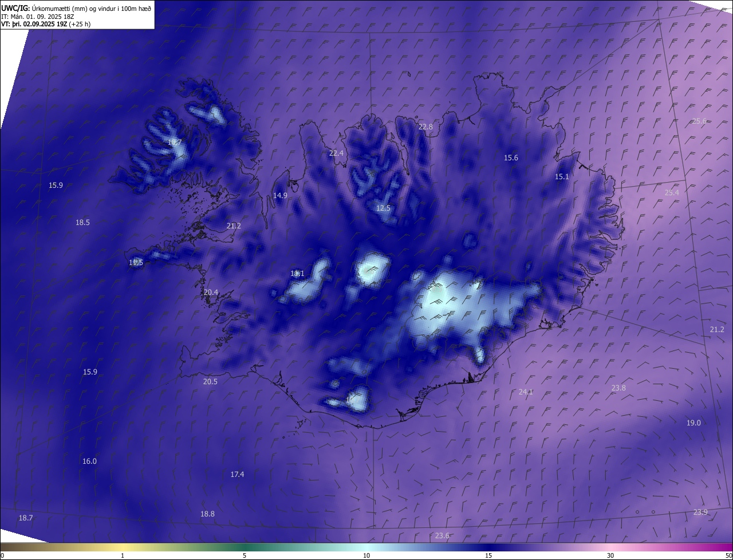Click the 18.7 map value
This screenshot has width=733, height=560.
tap(26, 518)
